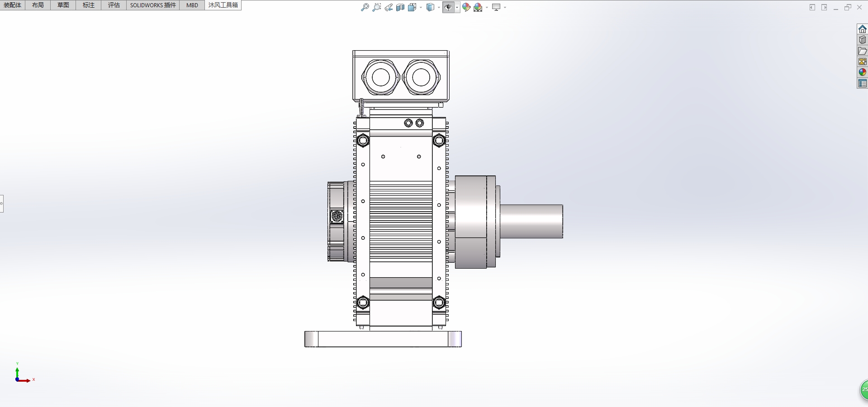The image size is (868, 407).
Task: Close the document window
Action: [x=859, y=7]
